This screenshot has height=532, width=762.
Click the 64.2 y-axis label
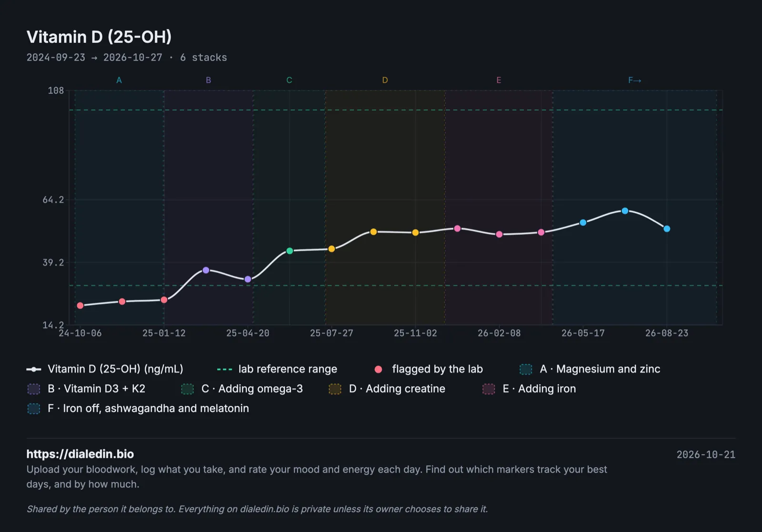[53, 200]
